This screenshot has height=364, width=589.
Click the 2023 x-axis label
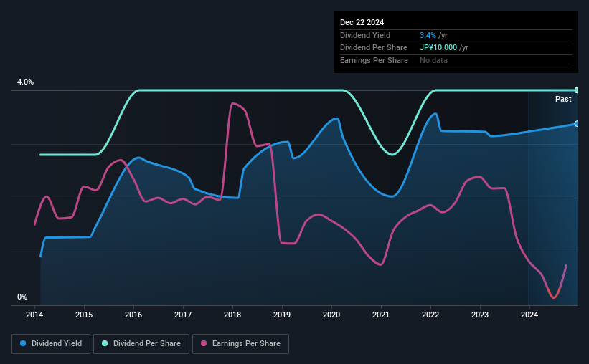tap(480, 315)
